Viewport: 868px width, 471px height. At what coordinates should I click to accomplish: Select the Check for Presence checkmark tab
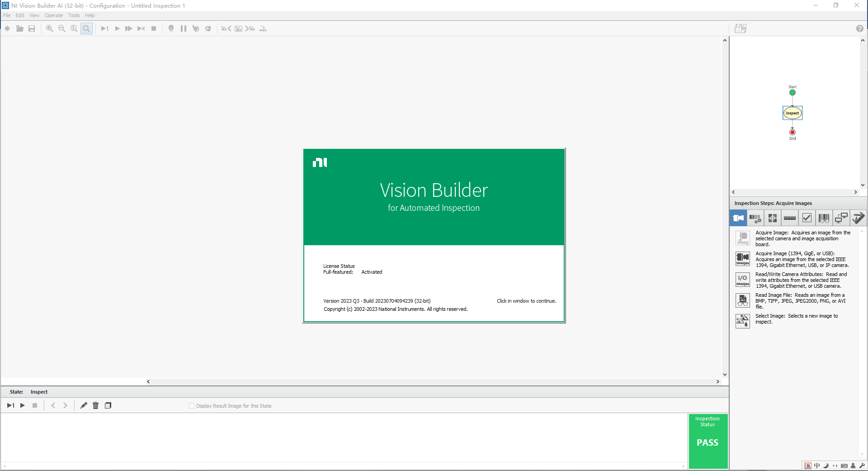click(807, 218)
